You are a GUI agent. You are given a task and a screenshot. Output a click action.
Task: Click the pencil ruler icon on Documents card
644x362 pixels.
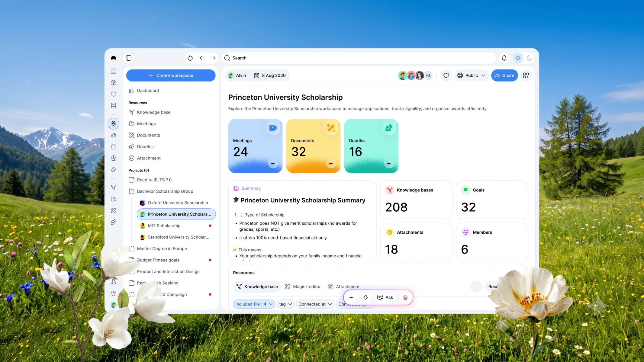pyautogui.click(x=331, y=128)
